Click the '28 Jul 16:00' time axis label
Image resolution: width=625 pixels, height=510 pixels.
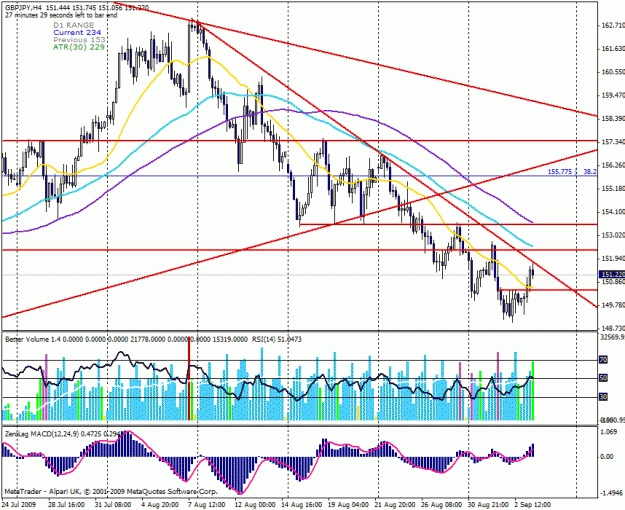66,505
